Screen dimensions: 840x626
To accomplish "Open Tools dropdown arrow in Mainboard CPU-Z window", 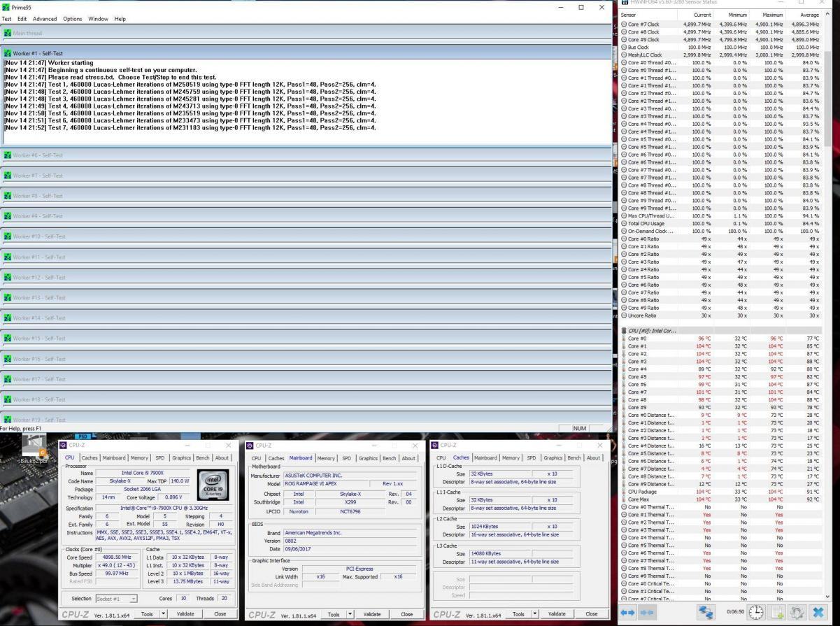I will pyautogui.click(x=350, y=614).
